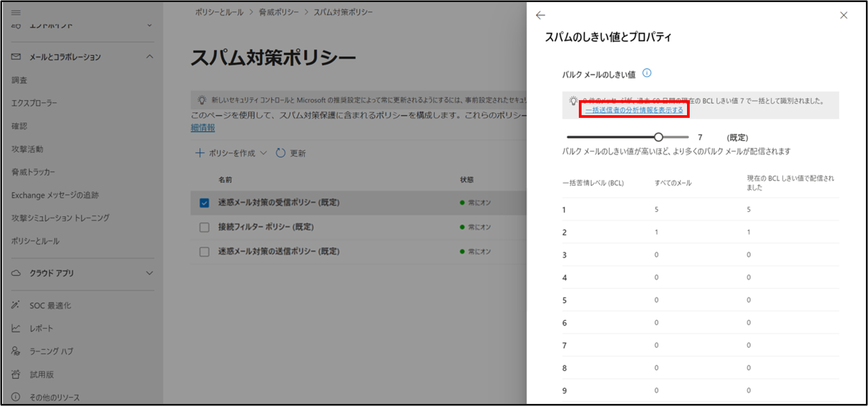Go to ポリシーとルール breadcrumb
Screen dimensions: 868x406
point(219,12)
